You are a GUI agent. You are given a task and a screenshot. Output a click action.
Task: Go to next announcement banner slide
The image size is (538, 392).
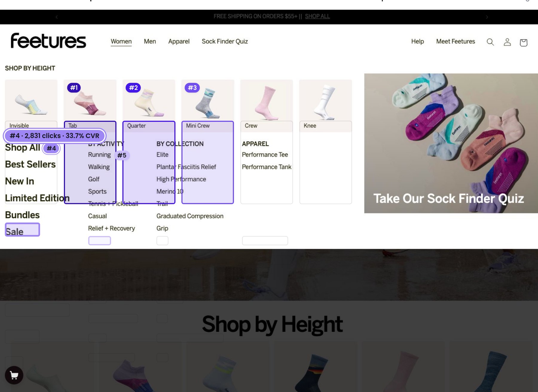487,17
